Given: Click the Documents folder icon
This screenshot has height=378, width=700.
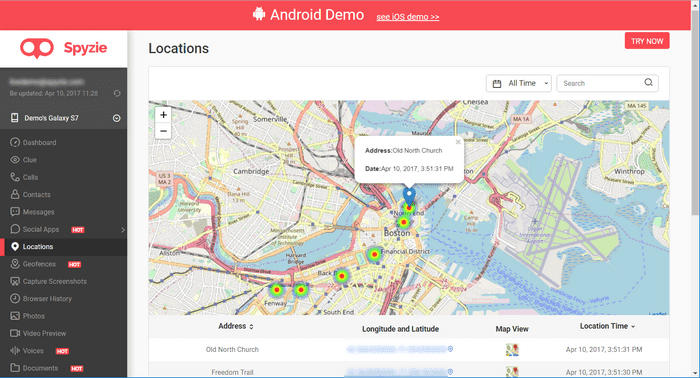Looking at the screenshot, I should click(x=15, y=368).
